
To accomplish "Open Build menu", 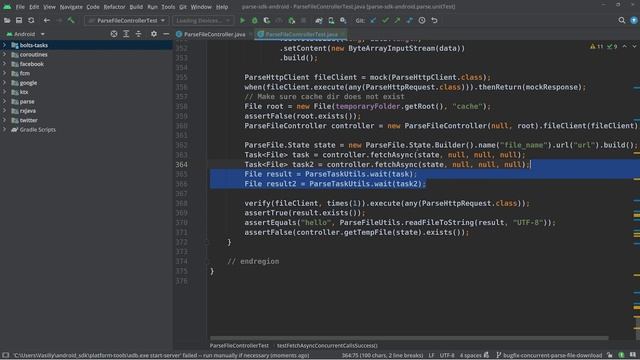I will point(136,7).
